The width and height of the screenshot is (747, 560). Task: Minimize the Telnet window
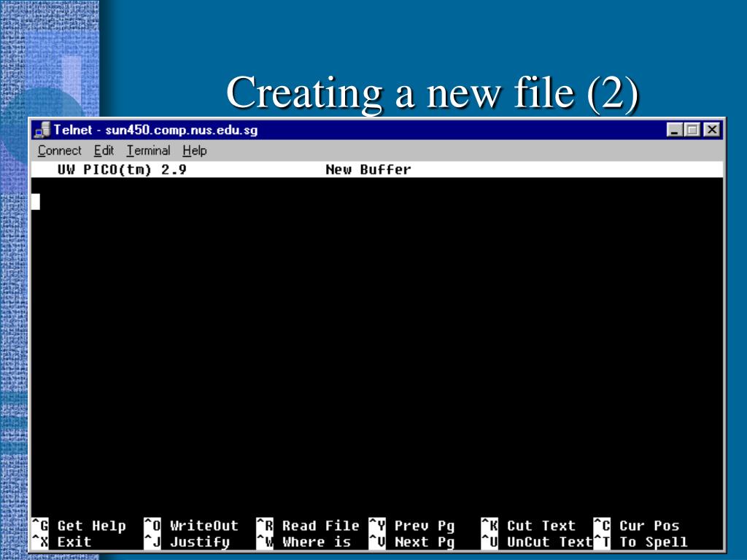(x=674, y=130)
